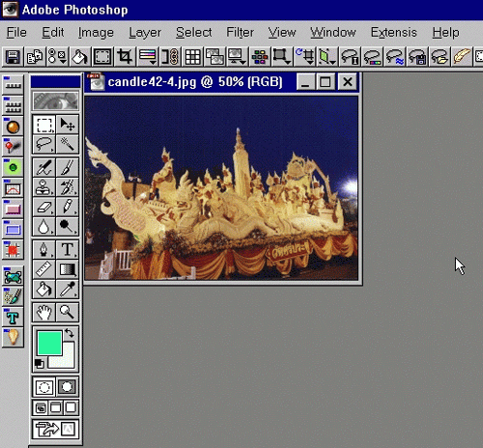
Task: Select full screen with menu bar mode
Action: click(56, 408)
